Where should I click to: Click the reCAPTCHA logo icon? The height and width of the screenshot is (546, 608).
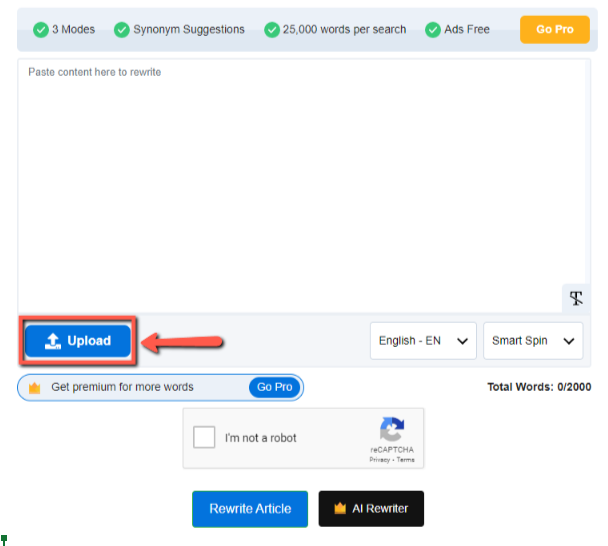pos(392,429)
